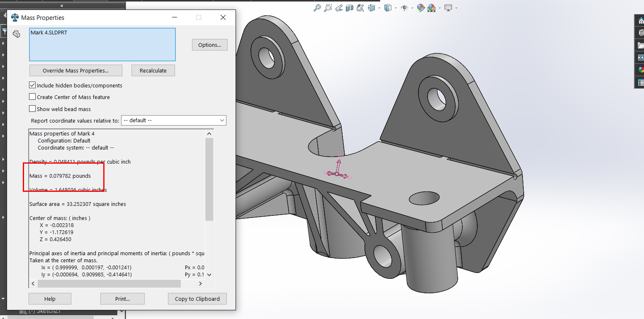Click the Help button

pos(50,299)
